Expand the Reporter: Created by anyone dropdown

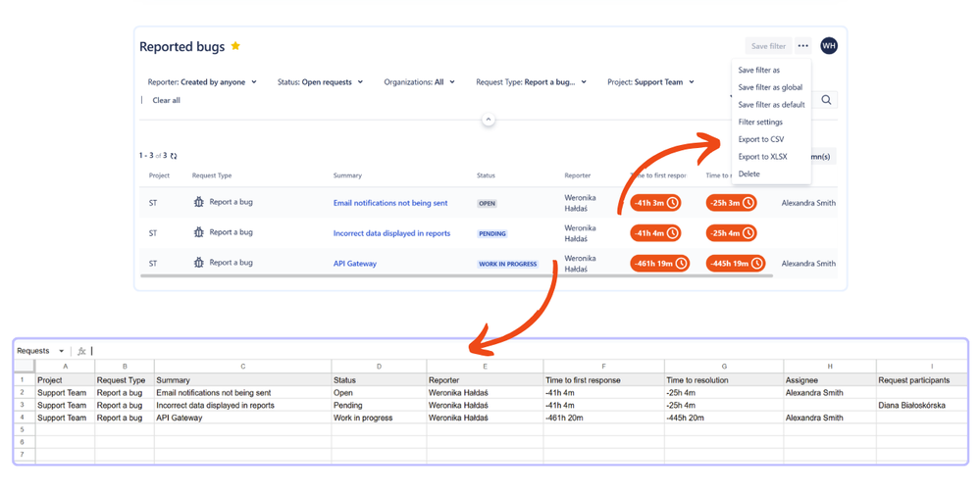202,81
